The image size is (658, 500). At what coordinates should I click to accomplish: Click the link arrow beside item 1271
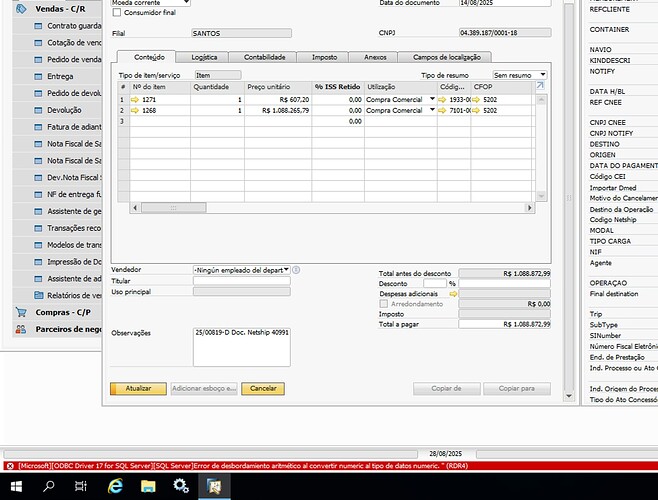pos(136,100)
